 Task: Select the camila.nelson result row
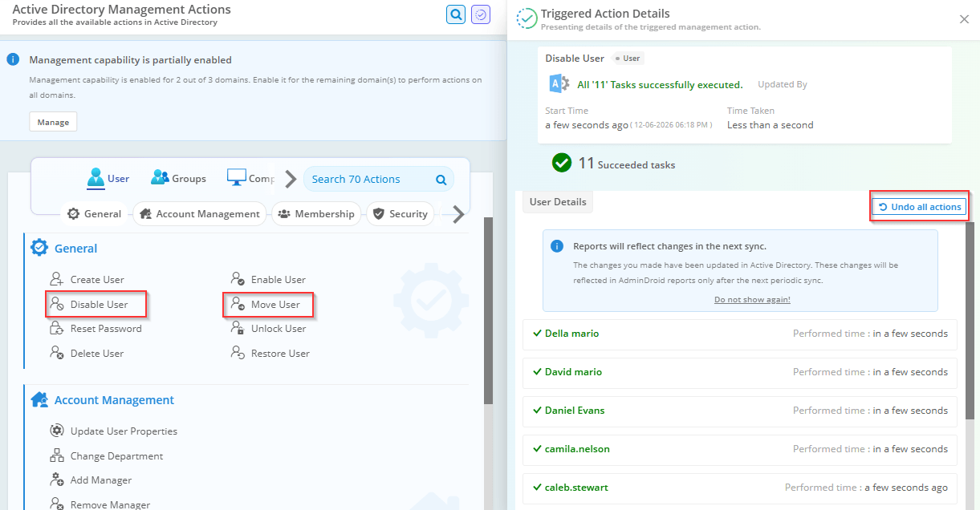coord(740,449)
